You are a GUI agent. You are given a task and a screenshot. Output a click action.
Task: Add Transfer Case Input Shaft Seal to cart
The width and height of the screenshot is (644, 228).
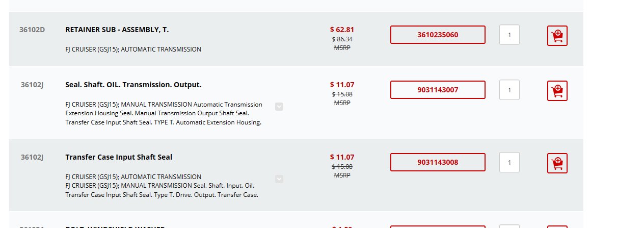tap(557, 163)
